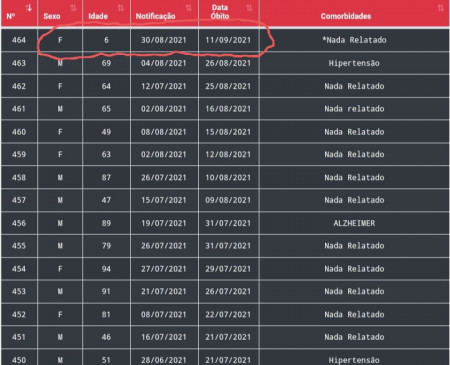Sort by Notificação using its arrow icon
This screenshot has height=365, width=450.
click(x=189, y=8)
